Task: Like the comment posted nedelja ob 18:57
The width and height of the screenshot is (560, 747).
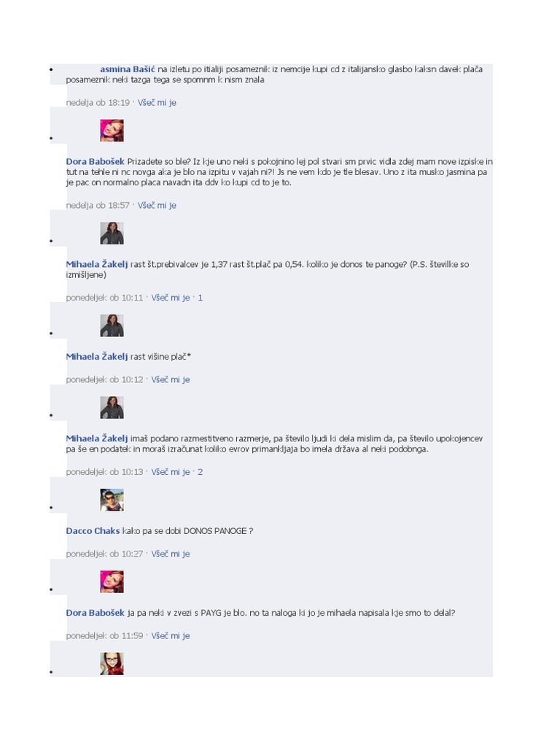Action: 157,205
